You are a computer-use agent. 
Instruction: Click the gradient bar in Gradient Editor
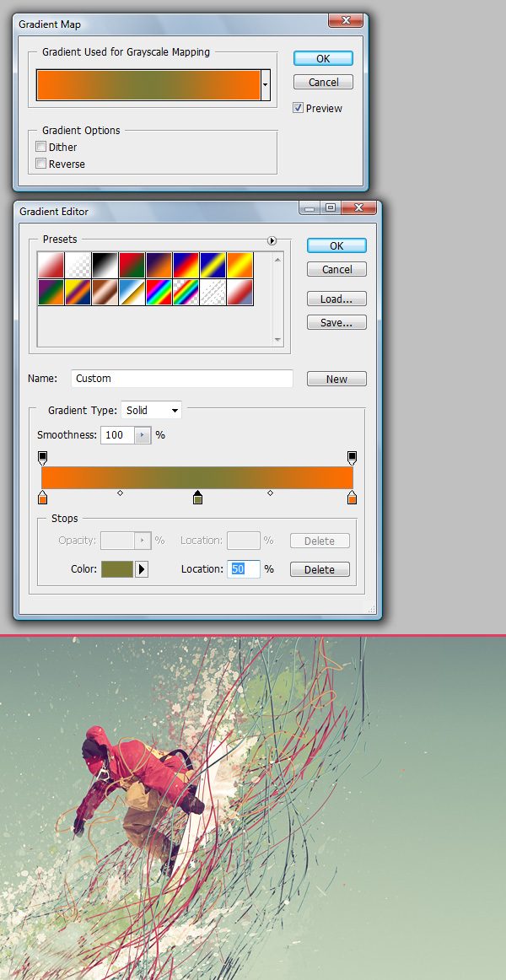coord(197,478)
